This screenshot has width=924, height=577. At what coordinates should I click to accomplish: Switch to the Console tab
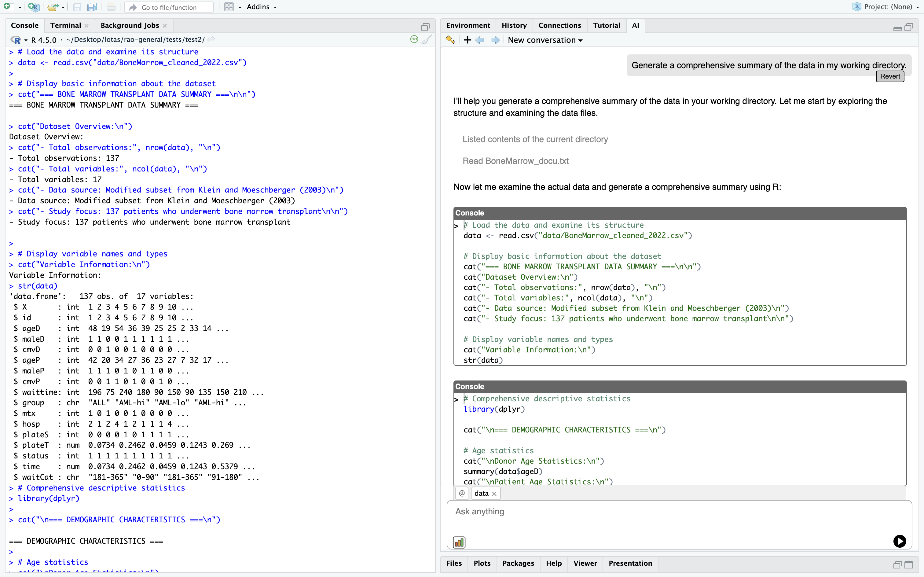(x=25, y=25)
